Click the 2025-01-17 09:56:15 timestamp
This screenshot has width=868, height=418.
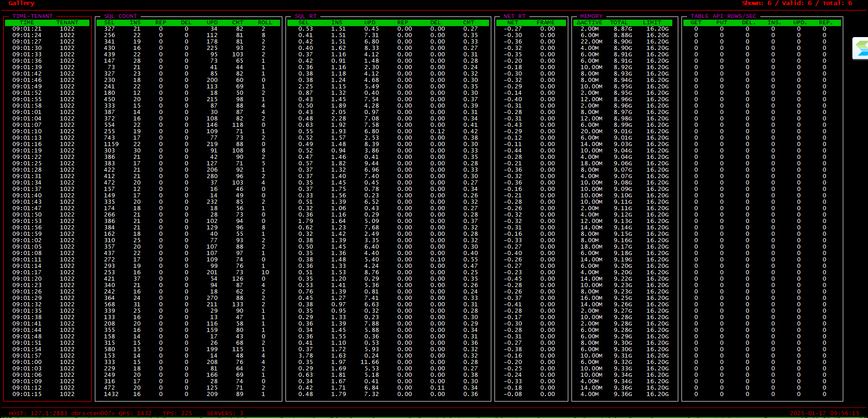coord(824,413)
